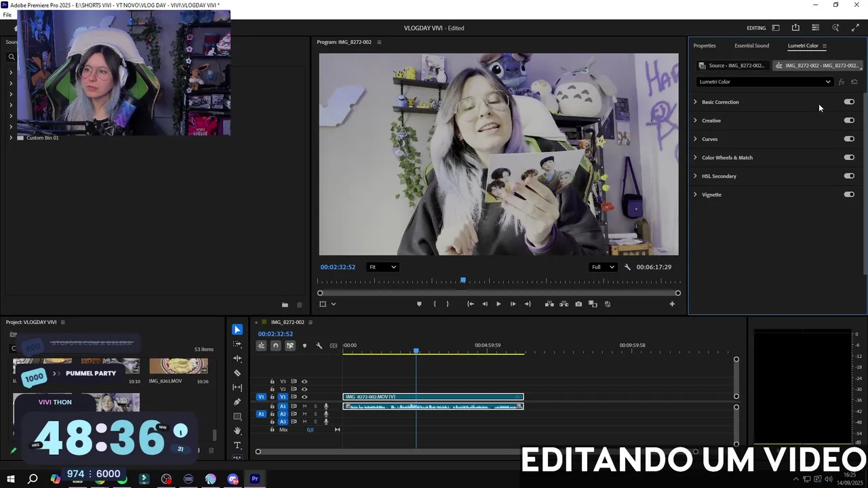
Task: Step forward one frame
Action: (x=513, y=304)
